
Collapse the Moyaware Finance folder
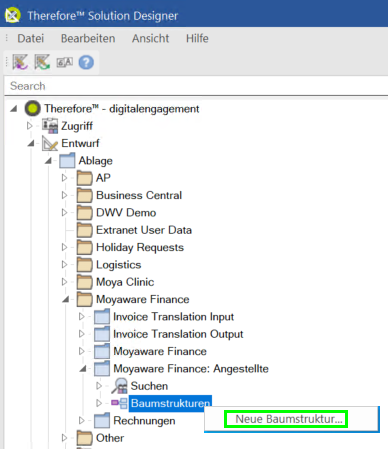click(x=66, y=299)
